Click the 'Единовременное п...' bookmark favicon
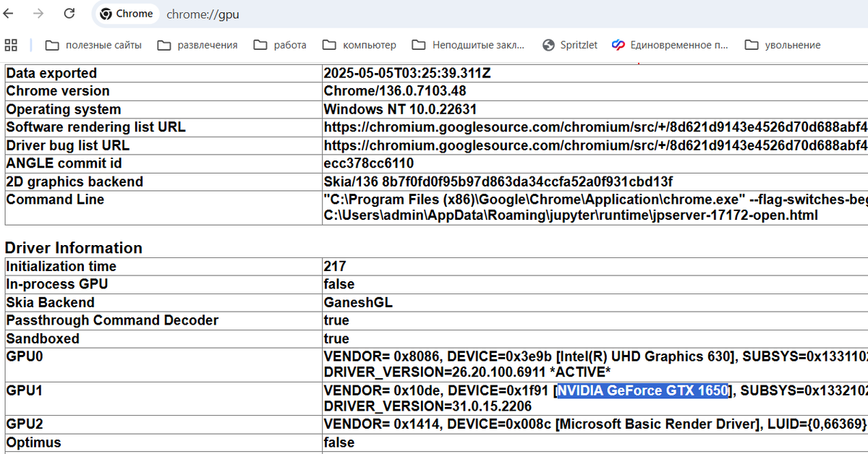The width and height of the screenshot is (868, 454). coord(618,45)
